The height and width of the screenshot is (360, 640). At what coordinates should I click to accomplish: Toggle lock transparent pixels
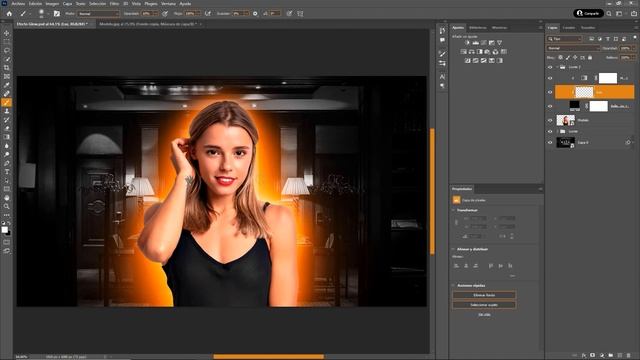[x=560, y=58]
